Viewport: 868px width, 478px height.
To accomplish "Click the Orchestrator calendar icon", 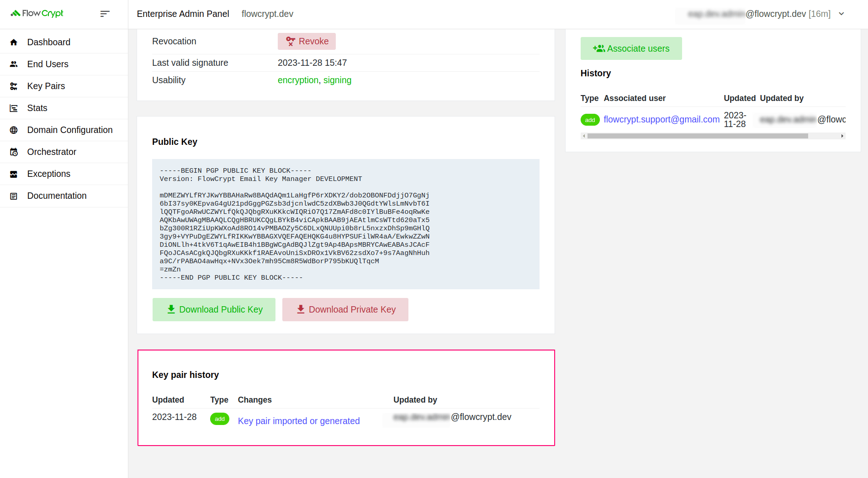I will [14, 152].
